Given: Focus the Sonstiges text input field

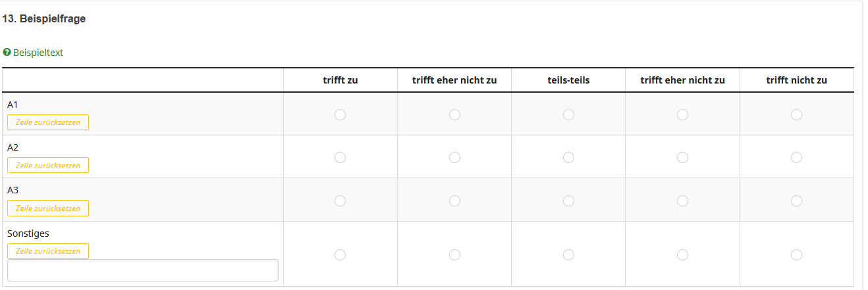Looking at the screenshot, I should [142, 270].
